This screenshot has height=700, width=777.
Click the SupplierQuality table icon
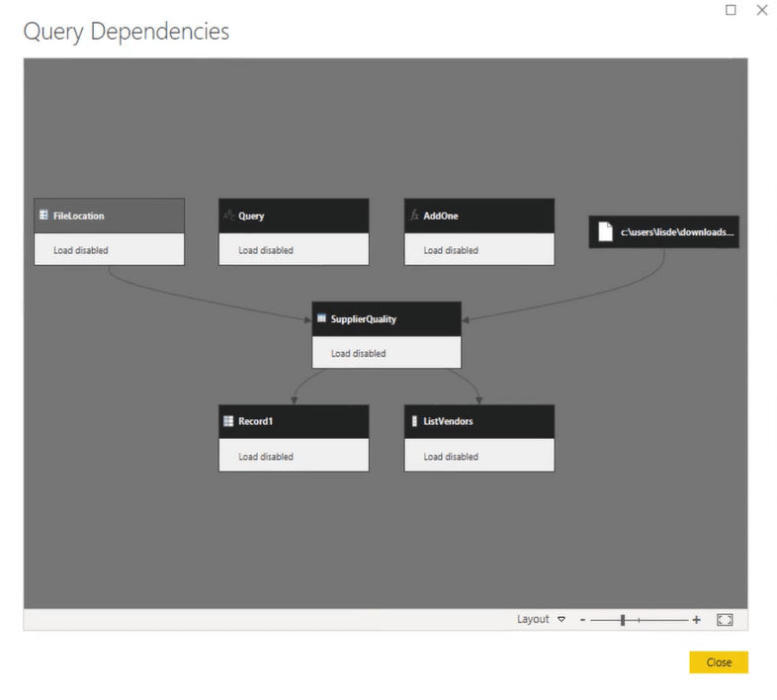coord(321,318)
